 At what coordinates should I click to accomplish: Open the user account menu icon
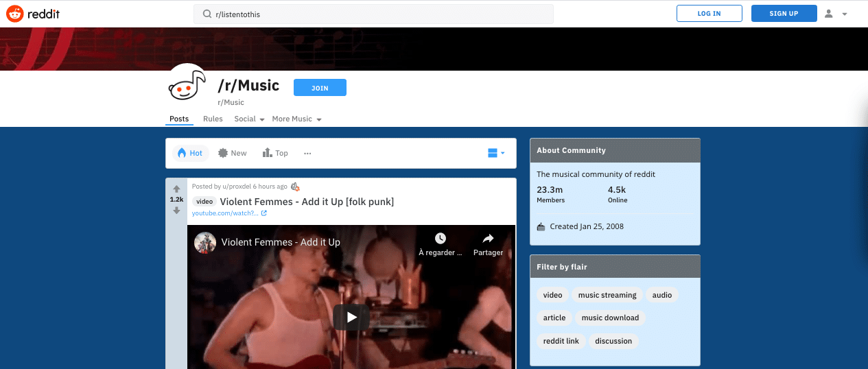(829, 14)
